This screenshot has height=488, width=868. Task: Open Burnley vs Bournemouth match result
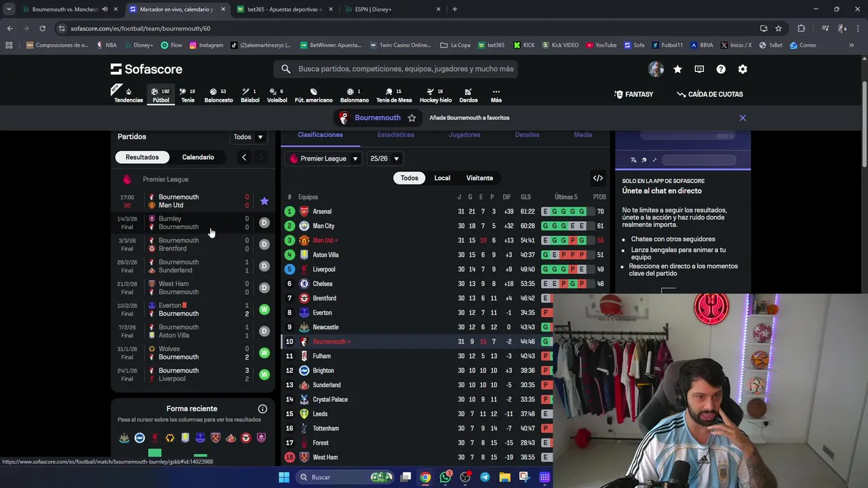[193, 223]
